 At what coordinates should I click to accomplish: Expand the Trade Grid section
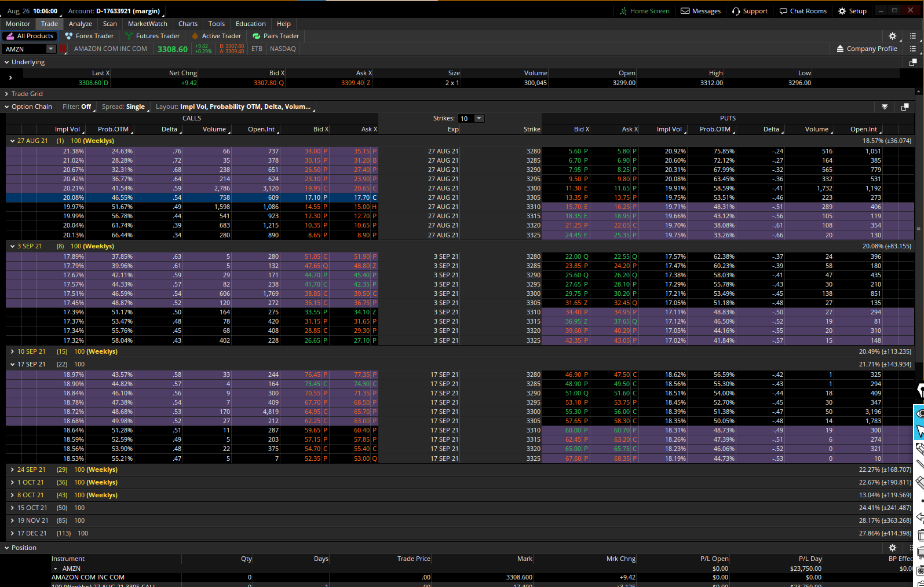pyautogui.click(x=7, y=94)
